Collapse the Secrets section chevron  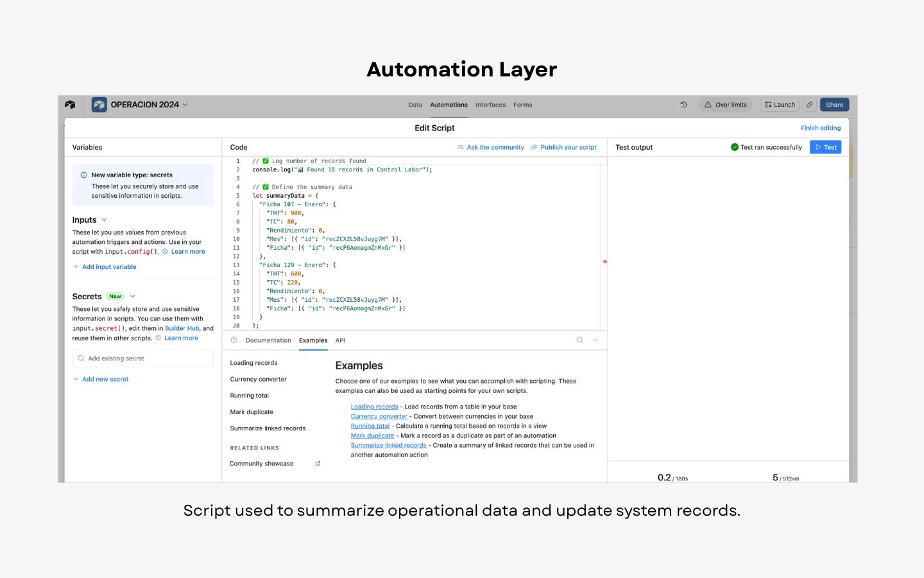coord(133,297)
